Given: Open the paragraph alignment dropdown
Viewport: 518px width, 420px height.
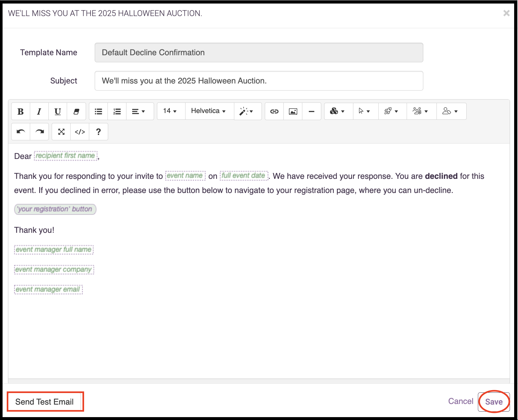Looking at the screenshot, I should coord(140,111).
